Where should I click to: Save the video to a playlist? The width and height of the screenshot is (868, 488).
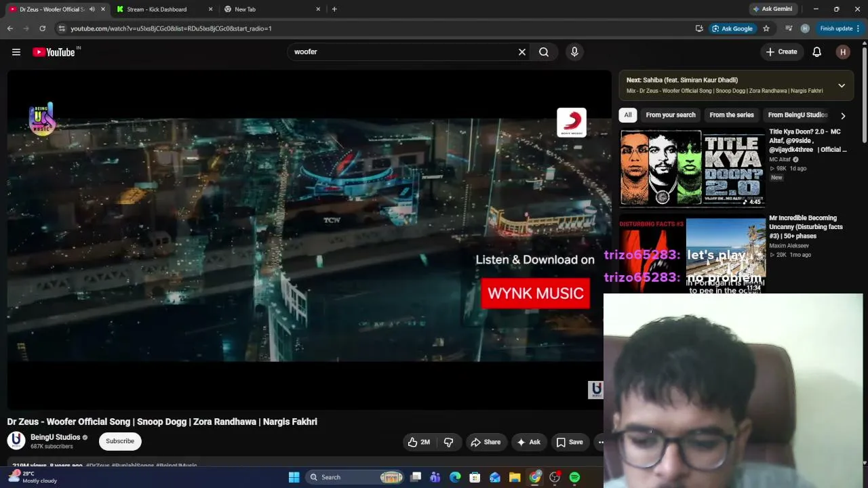570,442
